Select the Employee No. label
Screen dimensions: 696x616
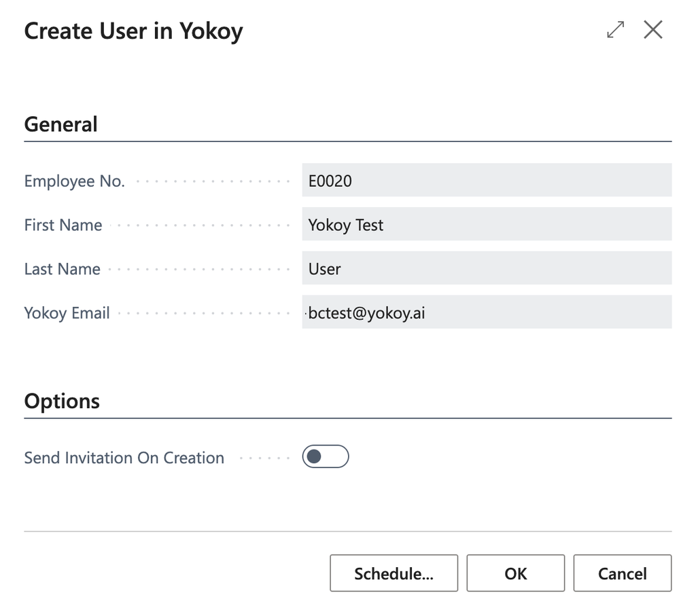75,181
